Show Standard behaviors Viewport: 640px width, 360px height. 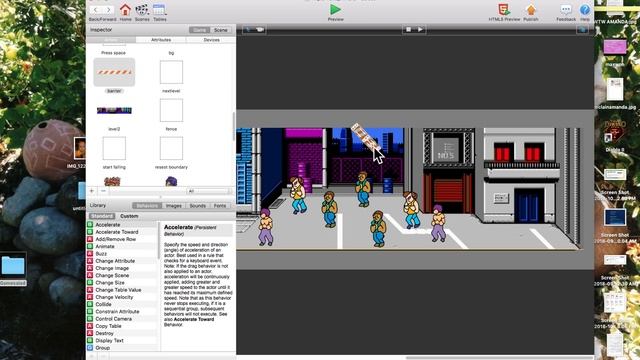click(x=102, y=216)
